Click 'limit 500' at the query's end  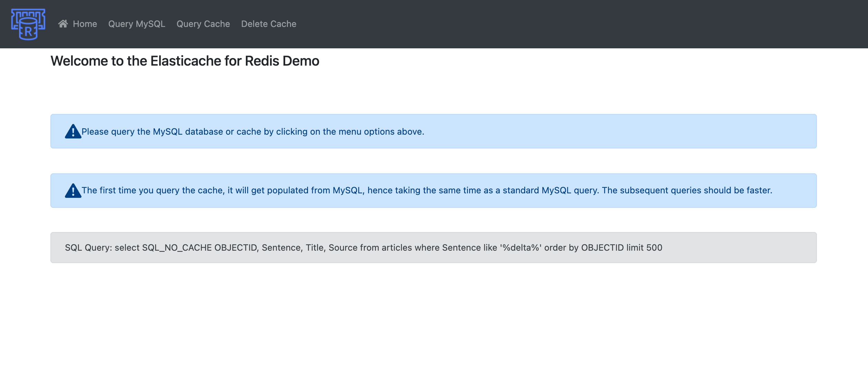[x=644, y=248]
